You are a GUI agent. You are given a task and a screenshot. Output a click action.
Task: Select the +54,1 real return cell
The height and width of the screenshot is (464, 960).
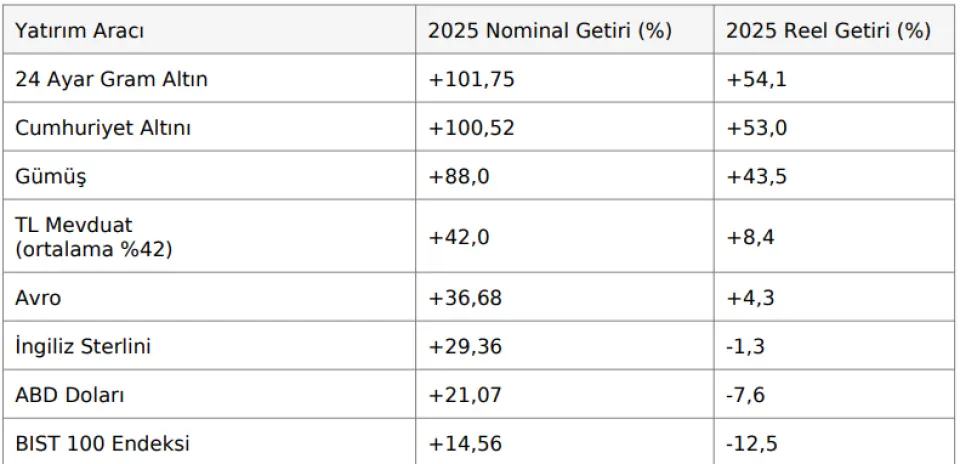point(756,79)
